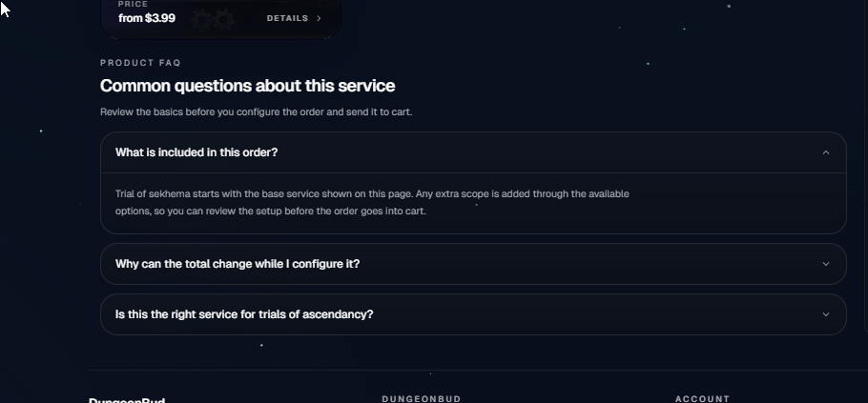Screen dimensions: 868x403
Task: Toggle the "What is included in this order?" question
Action: pyautogui.click(x=196, y=152)
